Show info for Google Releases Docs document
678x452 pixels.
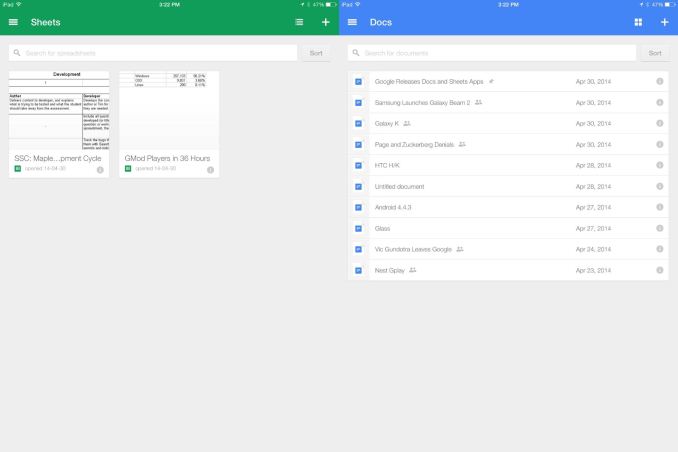[660, 81]
